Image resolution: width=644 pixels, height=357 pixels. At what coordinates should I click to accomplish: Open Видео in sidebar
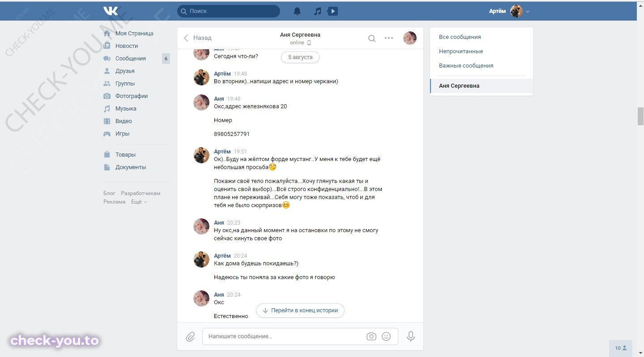tap(124, 121)
